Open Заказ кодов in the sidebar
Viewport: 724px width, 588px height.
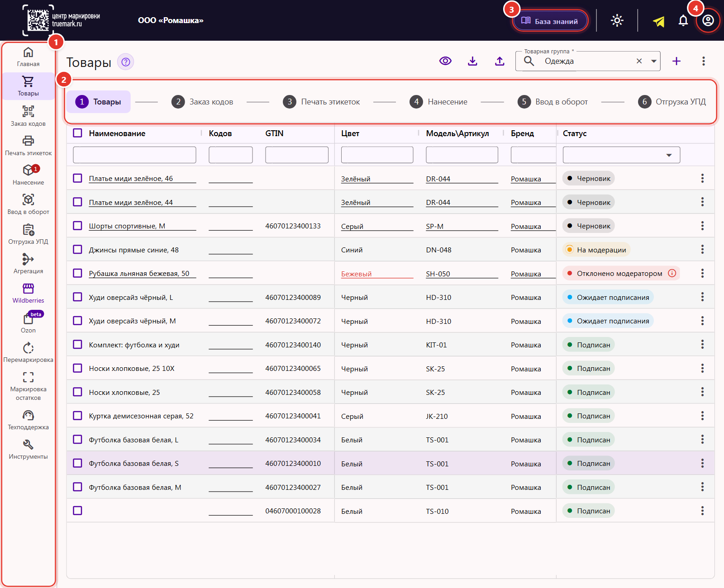[28, 116]
